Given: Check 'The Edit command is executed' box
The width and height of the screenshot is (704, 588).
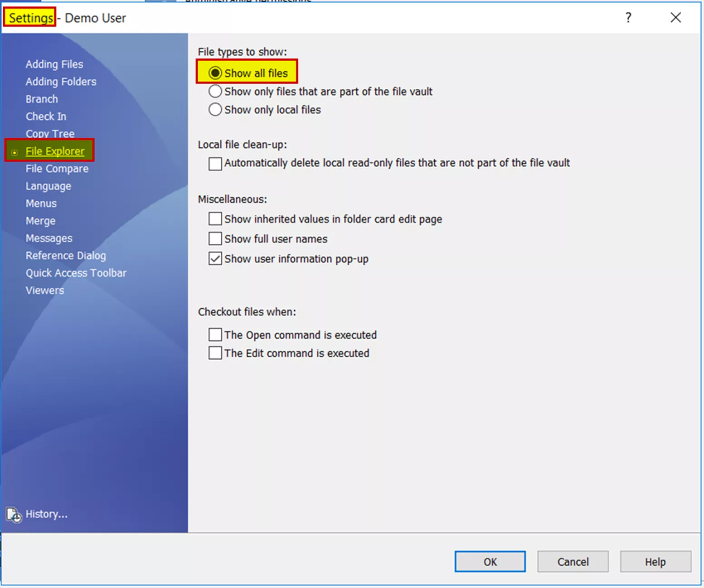Looking at the screenshot, I should point(215,353).
